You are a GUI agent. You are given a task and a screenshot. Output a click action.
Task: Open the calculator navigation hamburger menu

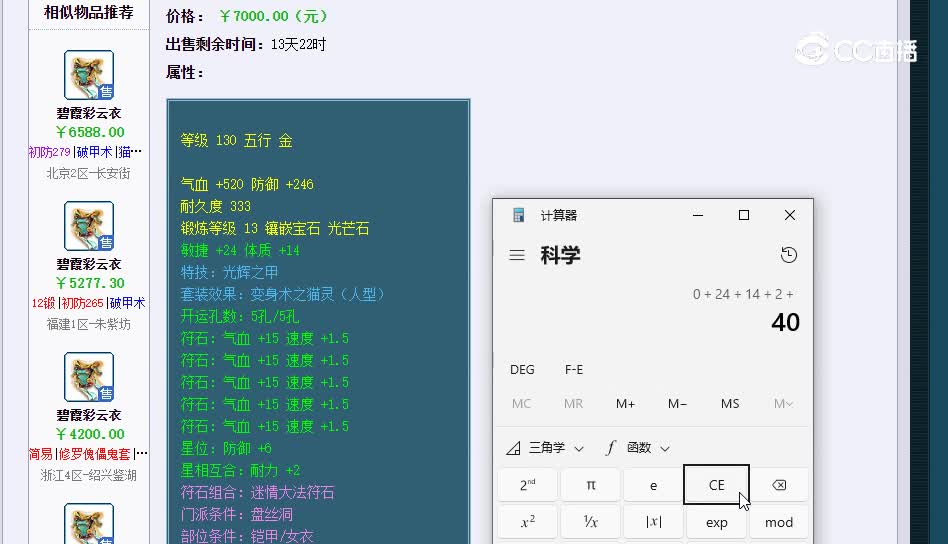517,255
